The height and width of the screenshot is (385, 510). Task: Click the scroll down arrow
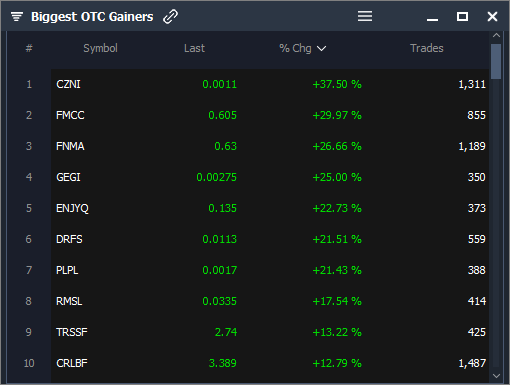coord(496,376)
